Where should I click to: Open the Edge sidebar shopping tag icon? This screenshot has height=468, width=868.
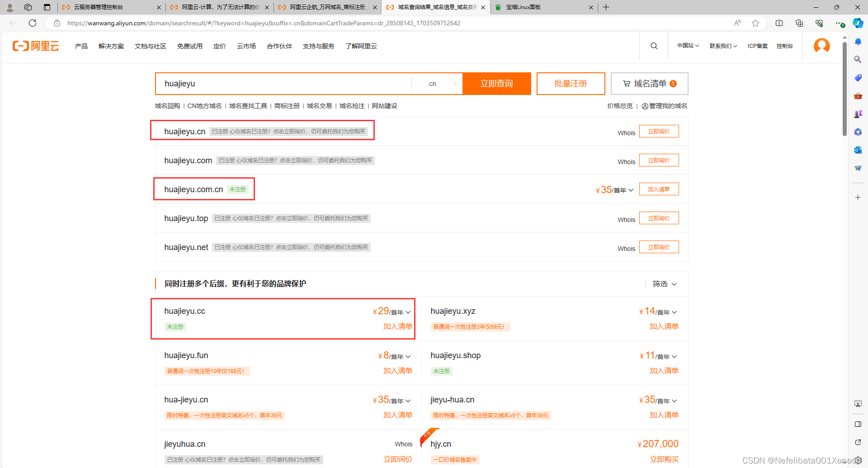(858, 78)
